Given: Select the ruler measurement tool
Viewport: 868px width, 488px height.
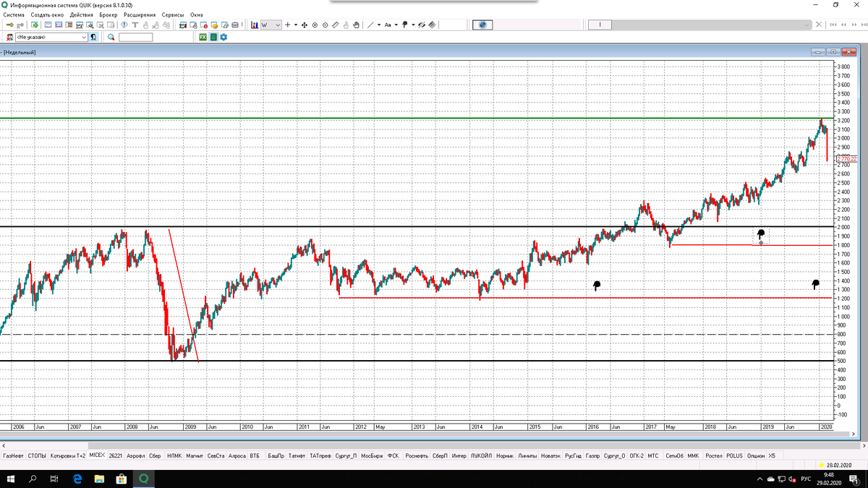Looking at the screenshot, I should click(x=335, y=25).
